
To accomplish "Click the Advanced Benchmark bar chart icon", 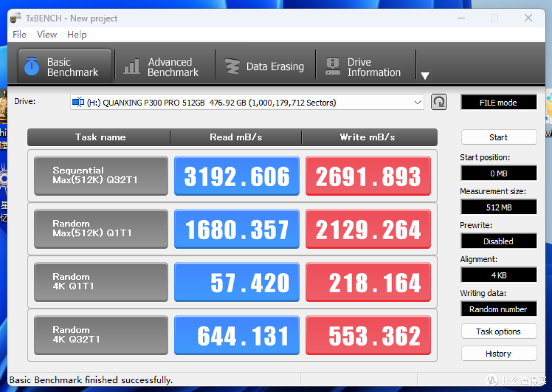I will click(x=131, y=66).
